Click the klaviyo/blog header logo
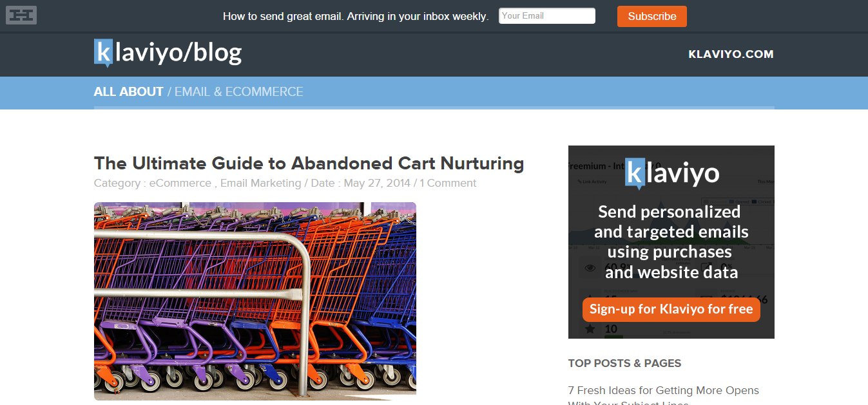The width and height of the screenshot is (868, 405). [168, 53]
